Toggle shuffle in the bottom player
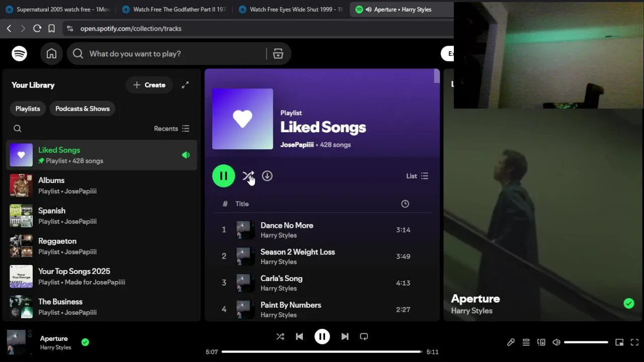Viewport: 644px width, 362px height. 280,336
